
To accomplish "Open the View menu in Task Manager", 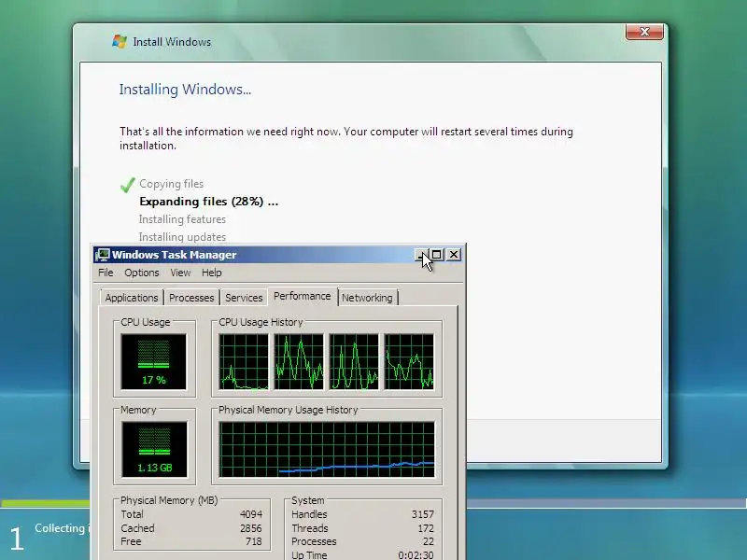I will [180, 273].
